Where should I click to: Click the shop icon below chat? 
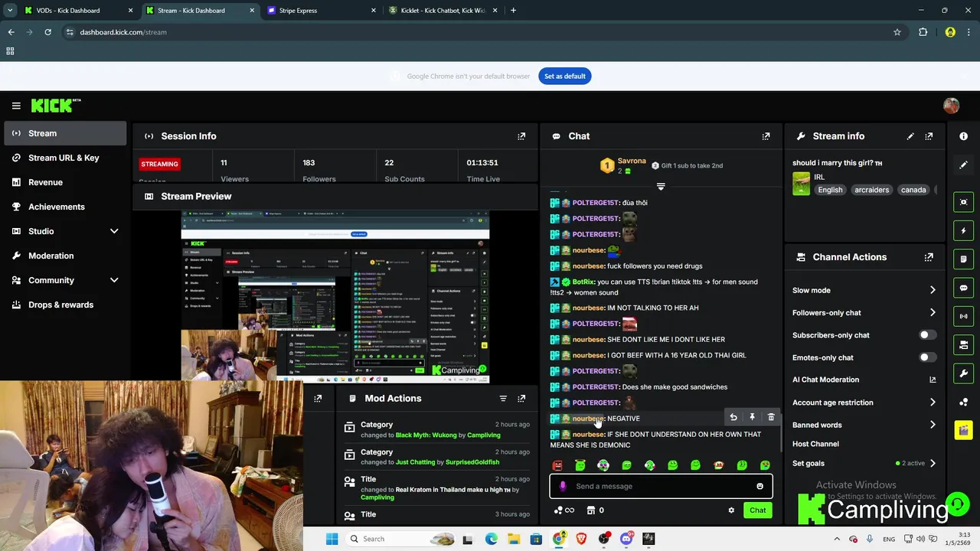[590, 510]
